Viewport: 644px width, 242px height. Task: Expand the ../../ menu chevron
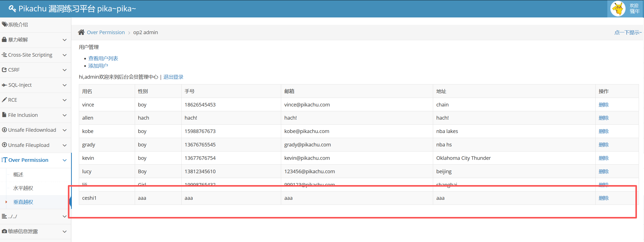coord(65,216)
